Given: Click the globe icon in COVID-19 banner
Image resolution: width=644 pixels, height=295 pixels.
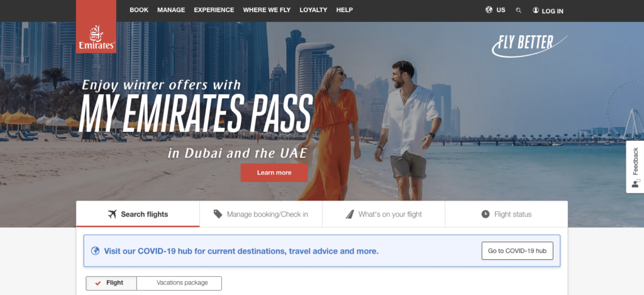Looking at the screenshot, I should [x=96, y=250].
